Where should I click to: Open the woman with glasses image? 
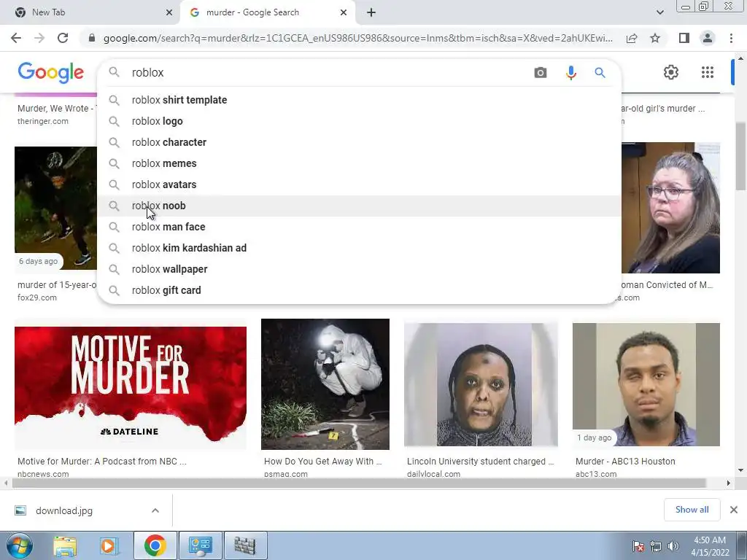pos(671,208)
